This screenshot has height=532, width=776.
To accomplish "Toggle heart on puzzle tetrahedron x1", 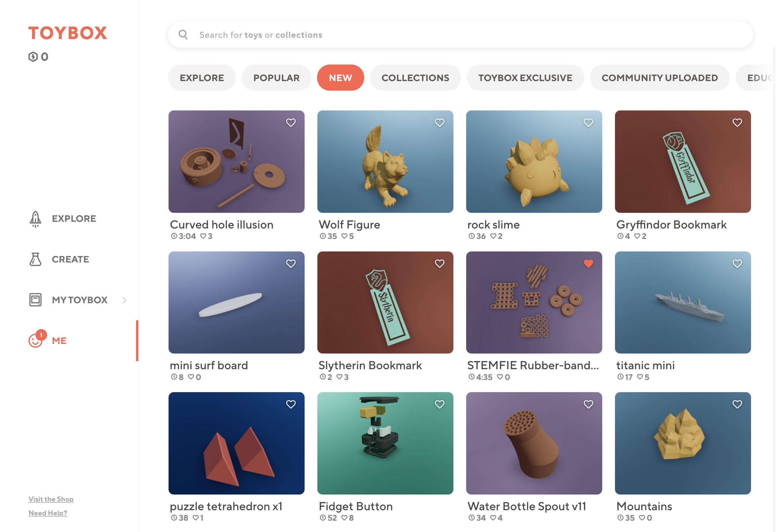I will coord(291,404).
